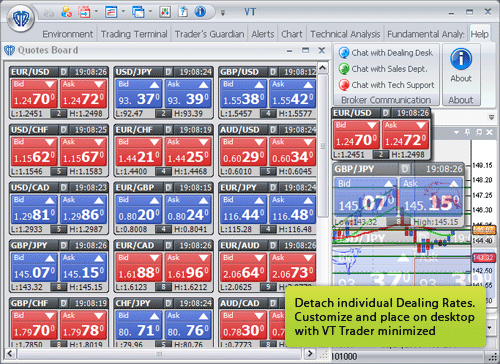Viewport: 500px width, 364px height.
Task: Click the Quotes Board scroll left arrow
Action: point(10,354)
